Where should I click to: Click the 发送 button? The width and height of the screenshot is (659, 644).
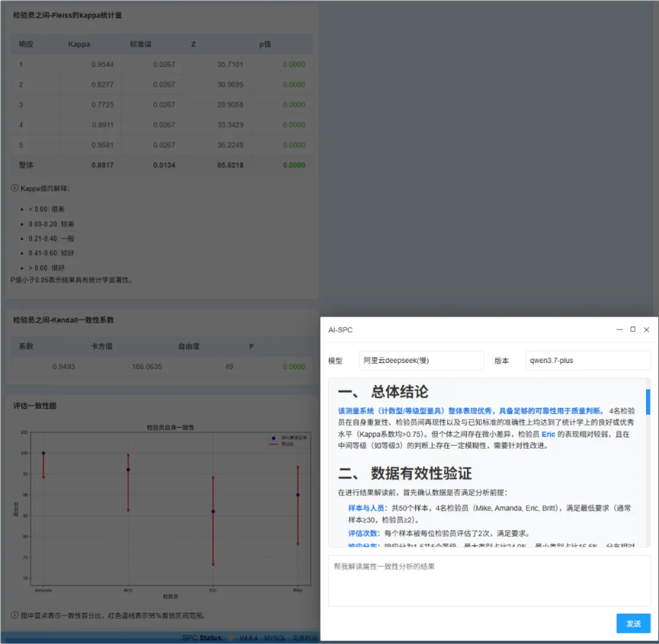[x=633, y=623]
